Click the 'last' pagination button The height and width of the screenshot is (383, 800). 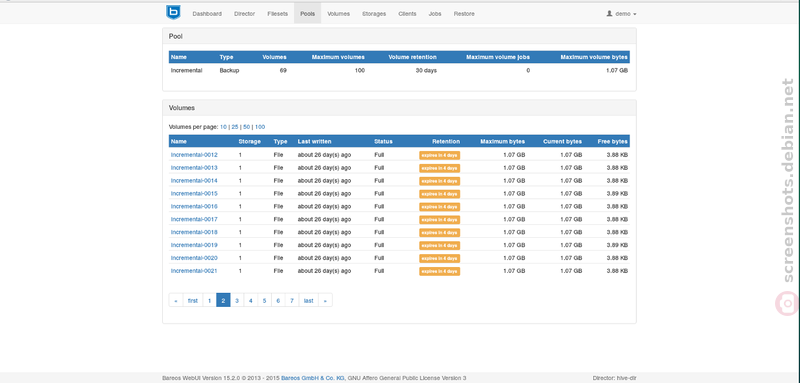[309, 300]
